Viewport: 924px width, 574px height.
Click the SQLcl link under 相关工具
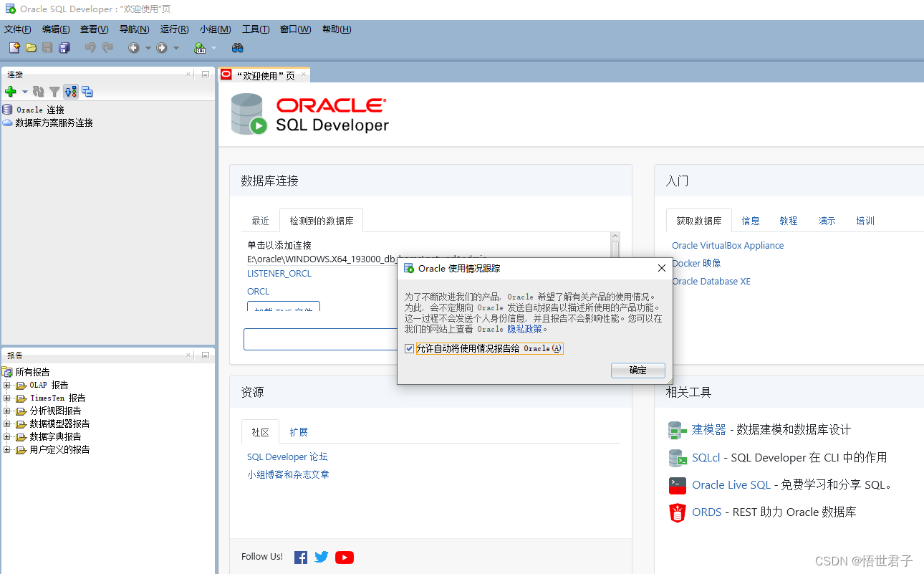706,457
